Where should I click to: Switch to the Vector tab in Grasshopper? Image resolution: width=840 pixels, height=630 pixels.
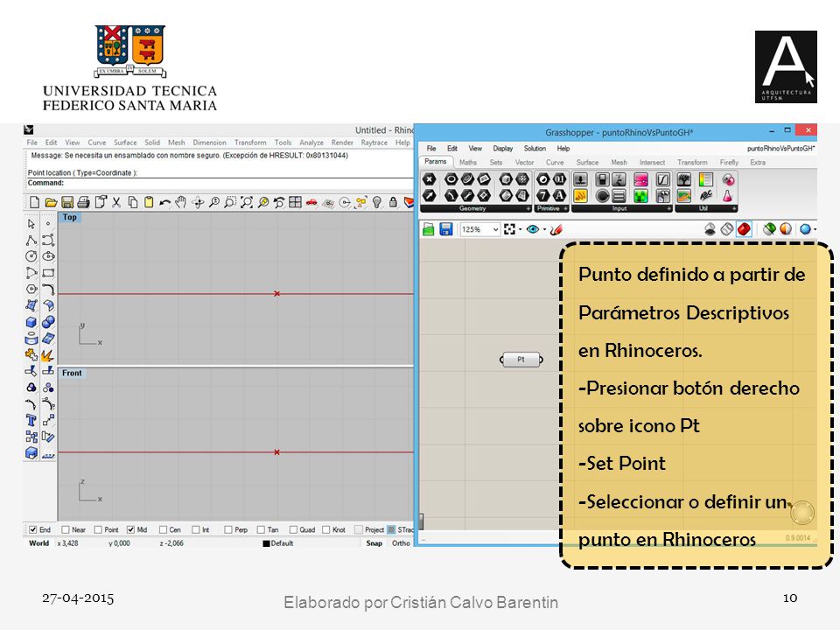524,163
